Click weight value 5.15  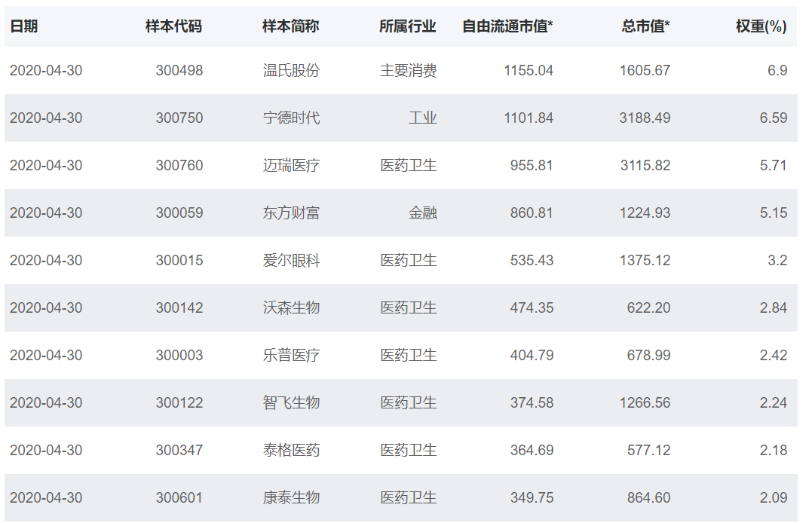(x=774, y=213)
